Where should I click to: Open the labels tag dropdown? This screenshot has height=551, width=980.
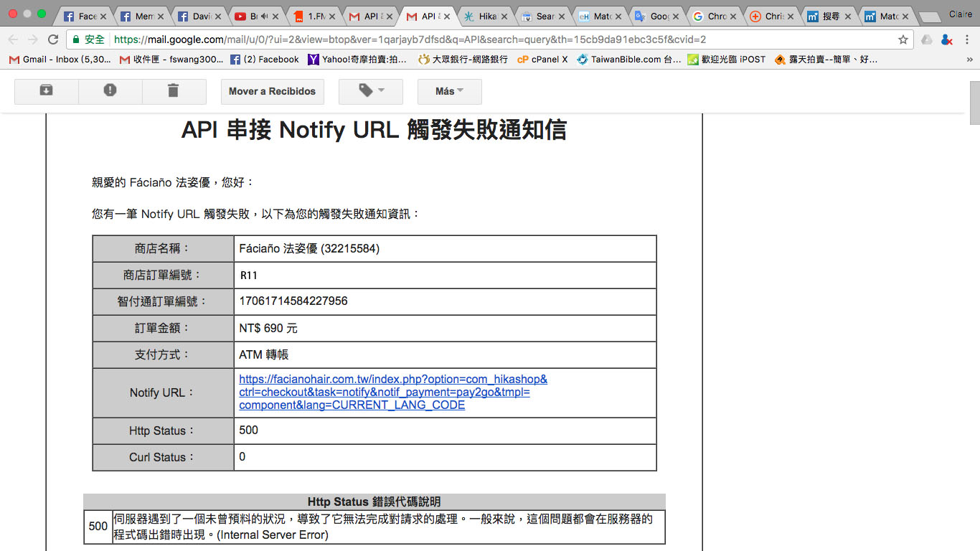point(371,91)
